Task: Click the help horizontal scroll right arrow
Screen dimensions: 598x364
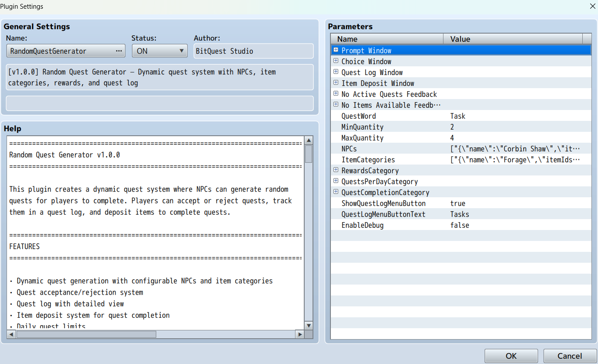Action: [x=299, y=334]
